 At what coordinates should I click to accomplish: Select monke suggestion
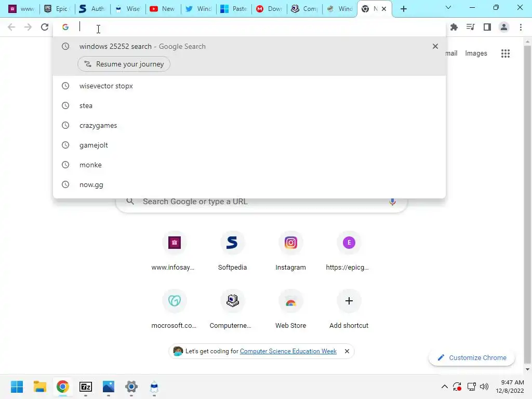(249, 165)
